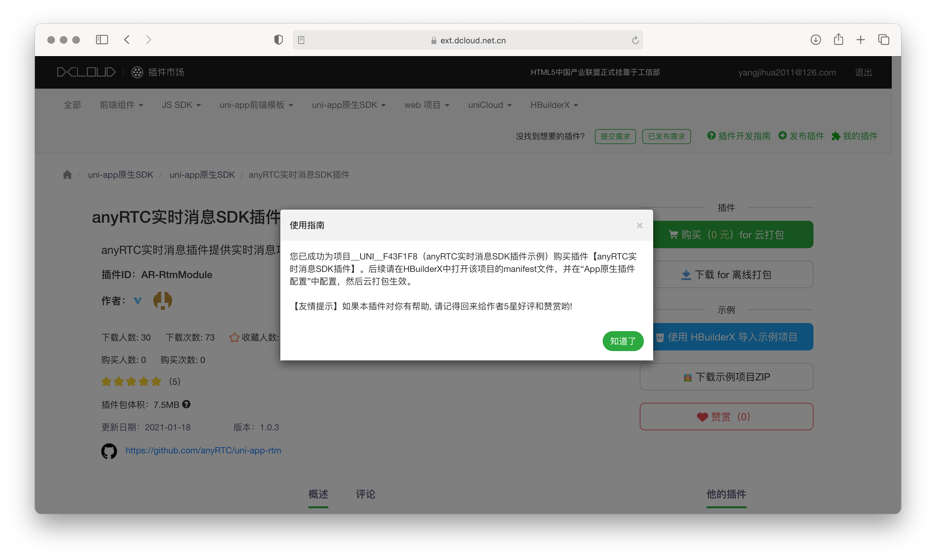Click the yangjihua2011@126.com account link
Image resolution: width=936 pixels, height=560 pixels.
pyautogui.click(x=787, y=72)
